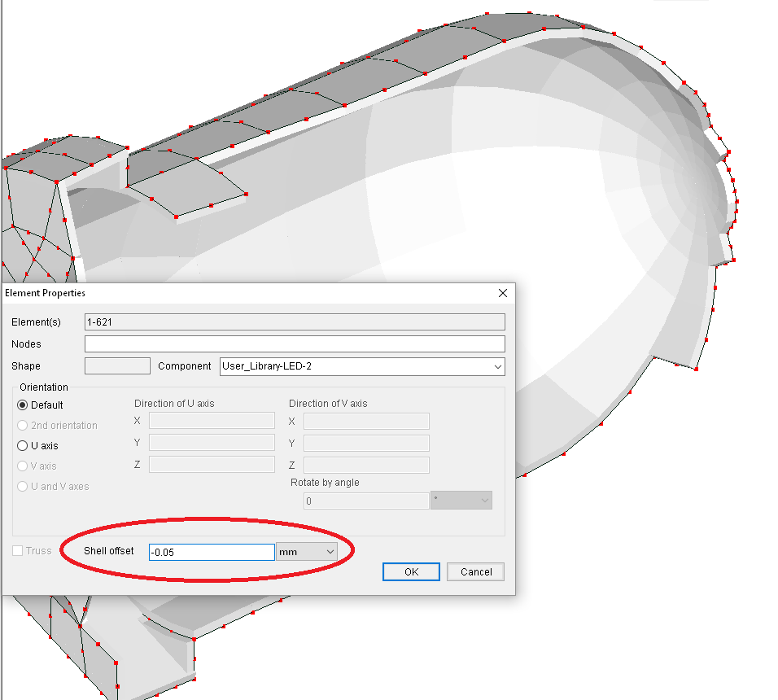The height and width of the screenshot is (700, 778).
Task: Select the 2nd orientation radio button
Action: (22, 425)
